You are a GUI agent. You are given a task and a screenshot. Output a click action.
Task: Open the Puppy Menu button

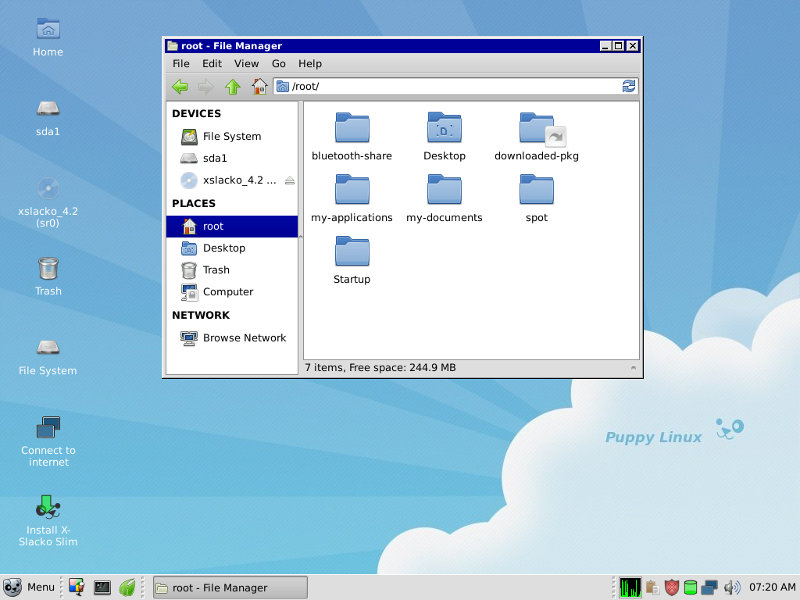pos(29,587)
